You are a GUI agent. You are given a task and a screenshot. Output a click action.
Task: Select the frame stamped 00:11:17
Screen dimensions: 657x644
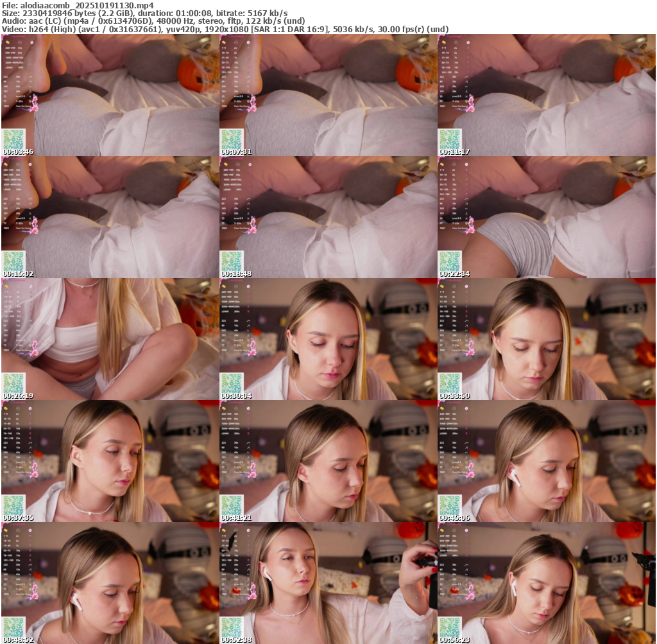tap(547, 95)
